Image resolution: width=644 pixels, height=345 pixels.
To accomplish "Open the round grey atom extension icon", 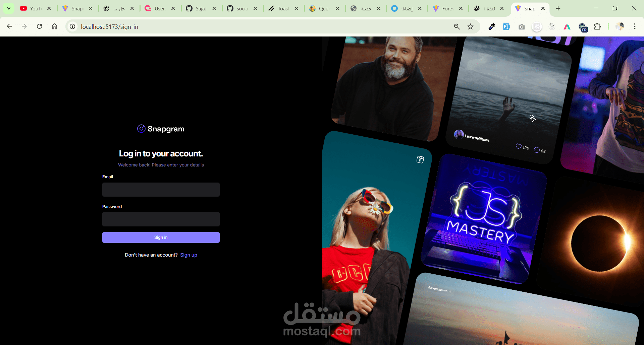I will (537, 26).
